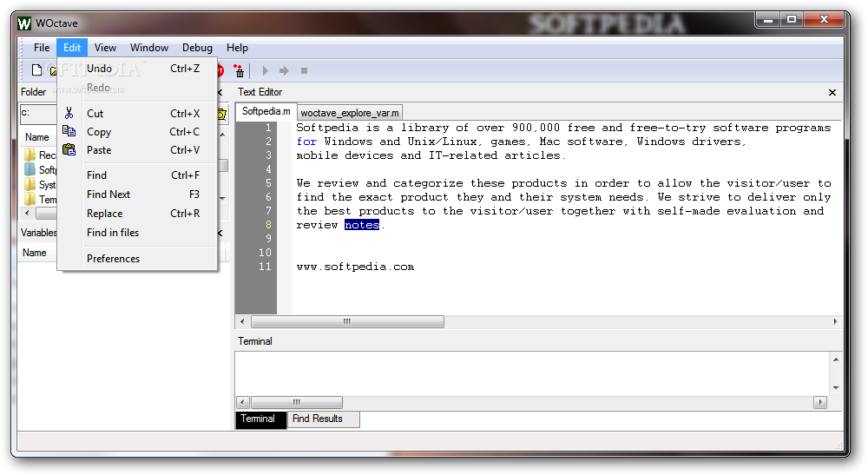Open the Debug menu
Image resolution: width=868 pixels, height=475 pixels.
[197, 48]
